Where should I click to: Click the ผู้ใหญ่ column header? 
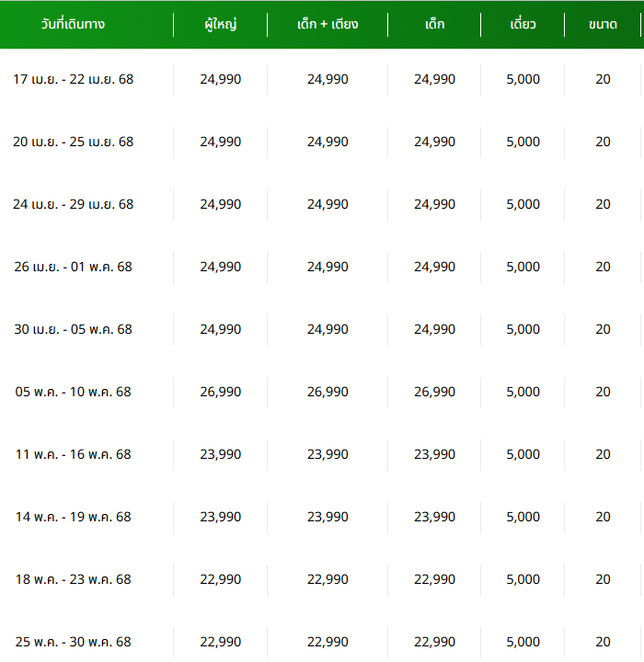[x=220, y=24]
